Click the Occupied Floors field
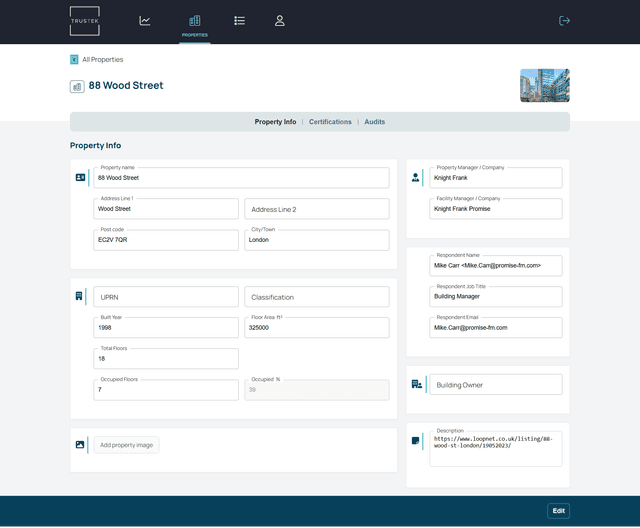The height and width of the screenshot is (528, 640). (166, 390)
